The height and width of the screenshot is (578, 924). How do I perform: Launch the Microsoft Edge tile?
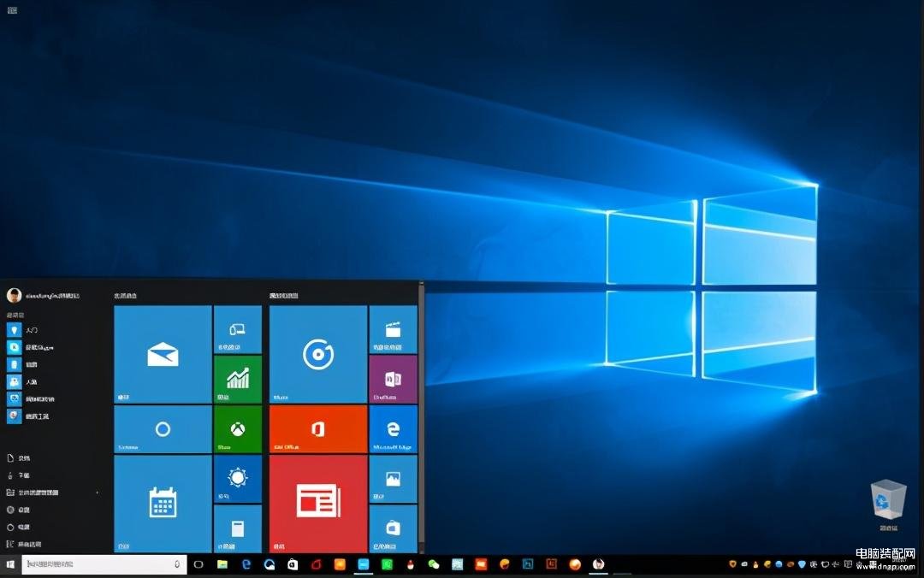[x=393, y=429]
